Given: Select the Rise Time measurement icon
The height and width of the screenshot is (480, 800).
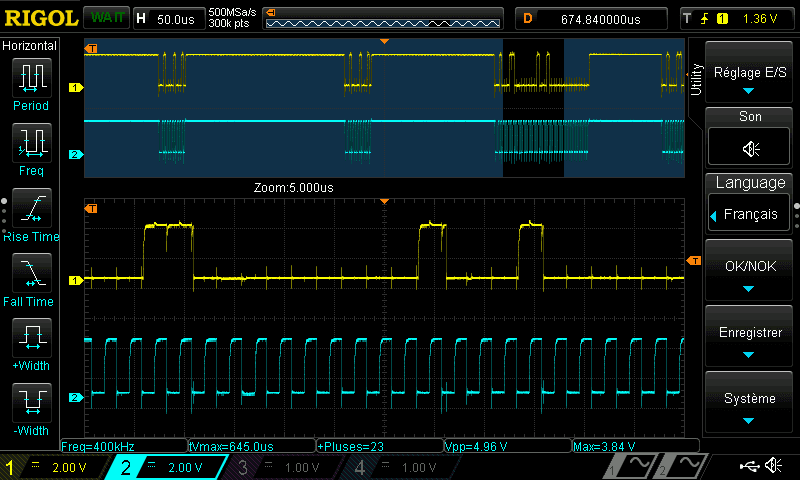Looking at the screenshot, I should click(32, 208).
